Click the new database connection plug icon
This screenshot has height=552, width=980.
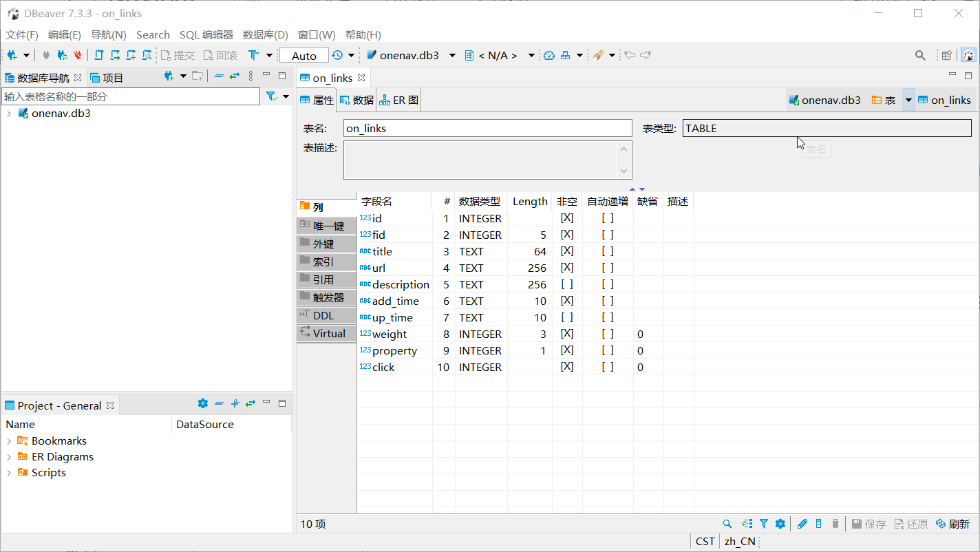pos(12,55)
